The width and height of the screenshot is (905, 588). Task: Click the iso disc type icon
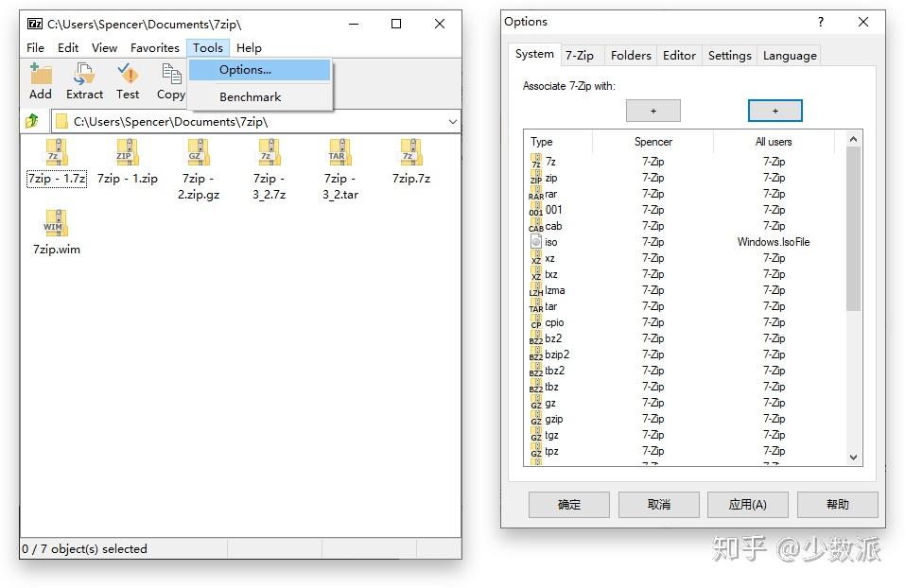tap(536, 242)
